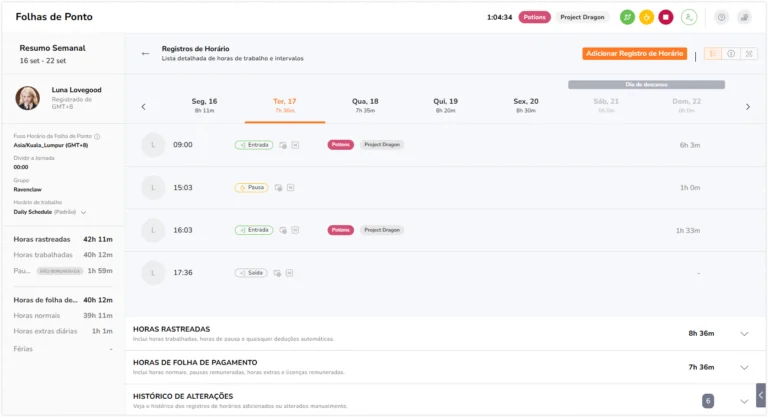The height and width of the screenshot is (417, 768).
Task: Click the Horas rastreadas 42h 11m value
Action: [98, 240]
